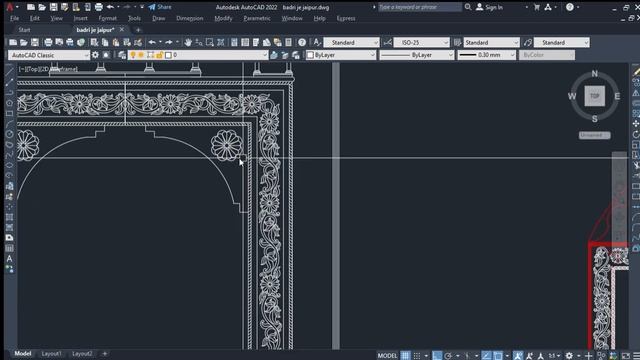Close the badri je jaipur drawing tab

(x=122, y=29)
